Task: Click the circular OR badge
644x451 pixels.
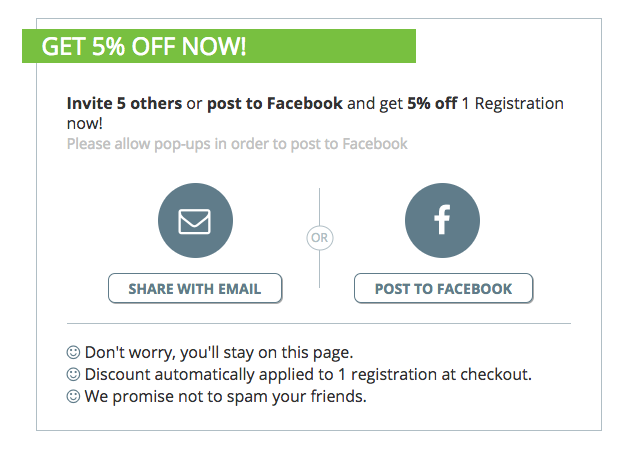Action: click(x=320, y=237)
